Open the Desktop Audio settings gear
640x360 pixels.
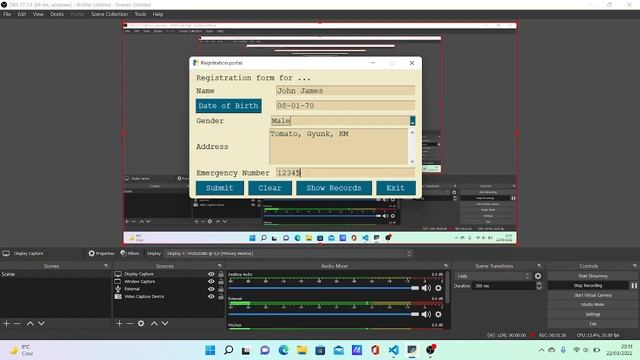click(x=438, y=288)
